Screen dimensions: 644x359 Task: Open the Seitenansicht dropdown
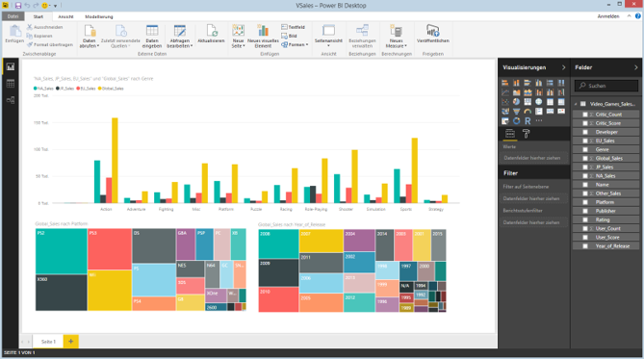(328, 37)
